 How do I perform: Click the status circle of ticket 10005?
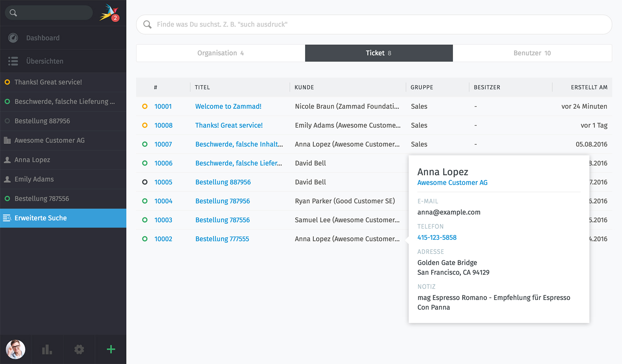(145, 182)
